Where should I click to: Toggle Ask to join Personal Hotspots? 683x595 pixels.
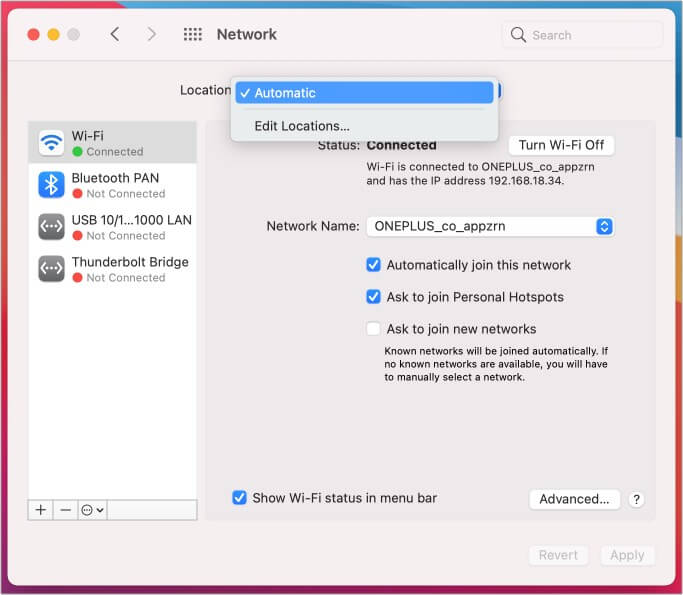point(373,297)
